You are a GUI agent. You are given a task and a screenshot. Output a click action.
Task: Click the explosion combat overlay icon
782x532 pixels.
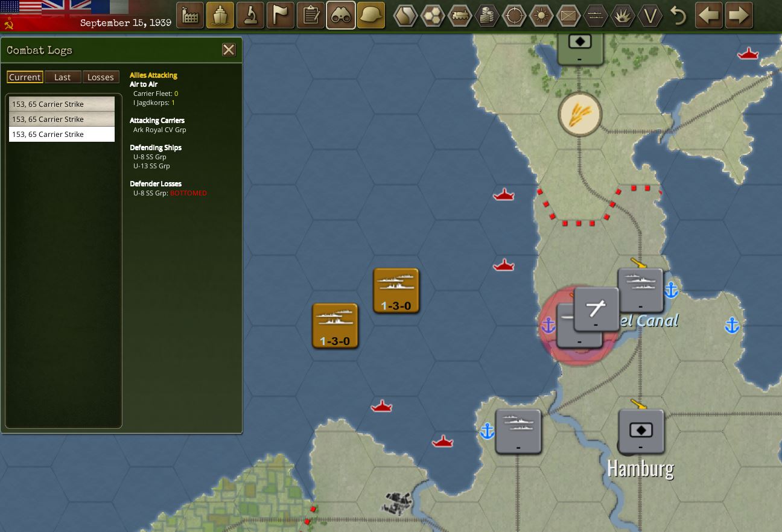click(x=623, y=16)
